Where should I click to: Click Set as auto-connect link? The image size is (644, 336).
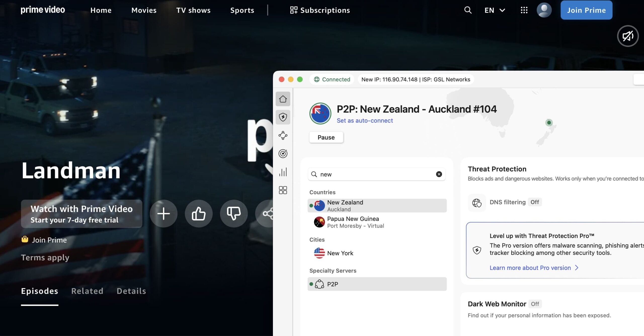[x=365, y=121]
